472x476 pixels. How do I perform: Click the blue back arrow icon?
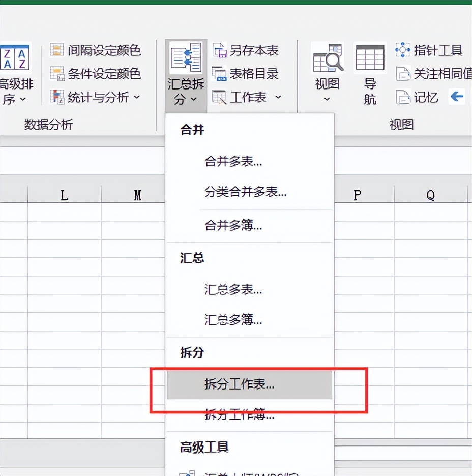457,97
